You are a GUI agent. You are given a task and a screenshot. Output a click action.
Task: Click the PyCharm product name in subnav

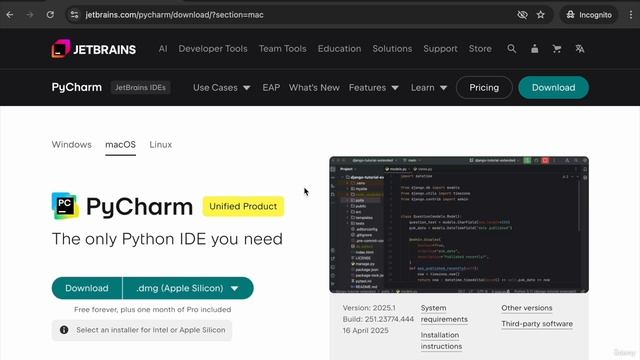click(x=77, y=87)
